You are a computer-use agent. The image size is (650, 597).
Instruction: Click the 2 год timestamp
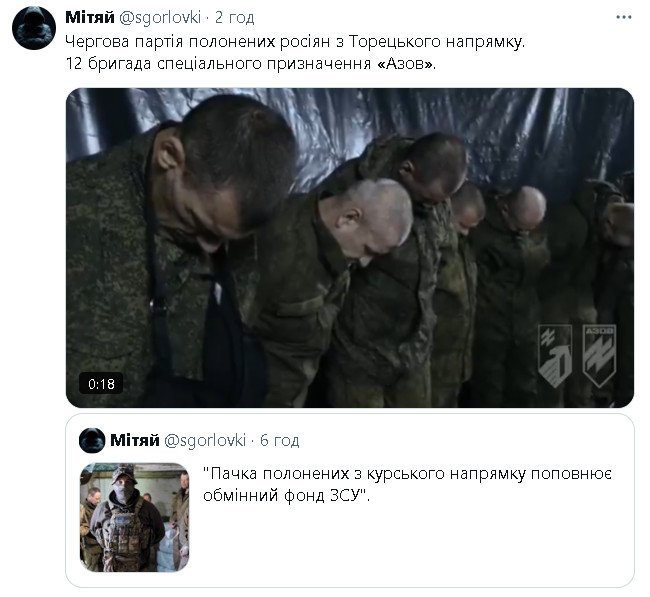click(x=235, y=17)
